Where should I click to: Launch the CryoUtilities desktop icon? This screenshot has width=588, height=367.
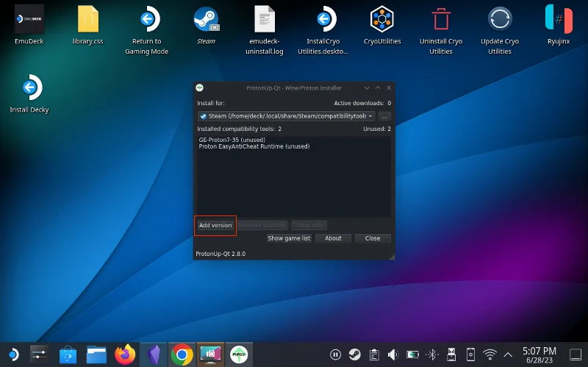pos(382,25)
